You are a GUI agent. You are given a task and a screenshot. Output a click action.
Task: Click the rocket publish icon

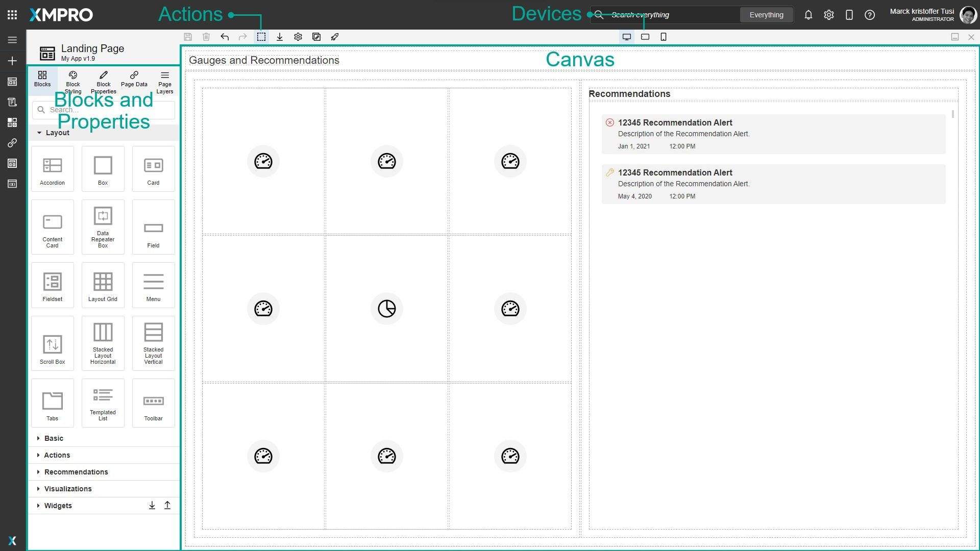tap(335, 37)
